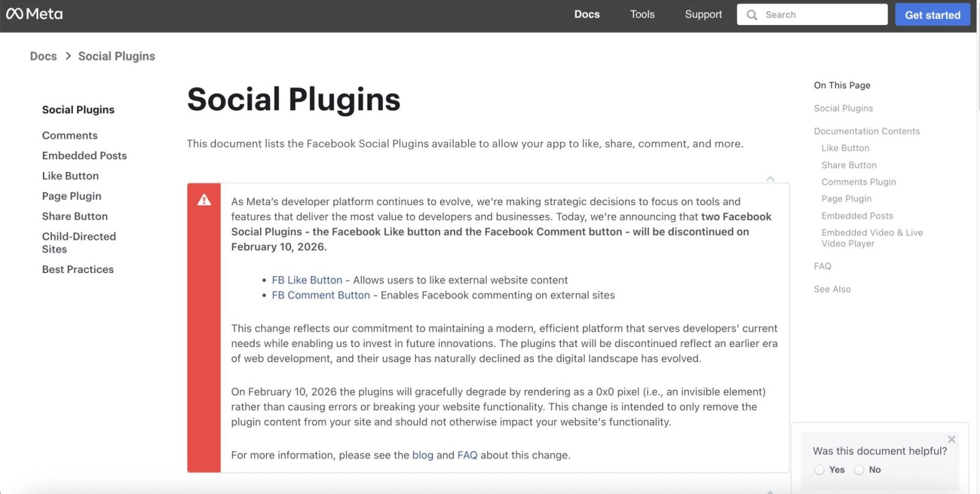Select Embedded Posts in left sidebar
This screenshot has width=980, height=494.
pyautogui.click(x=85, y=155)
